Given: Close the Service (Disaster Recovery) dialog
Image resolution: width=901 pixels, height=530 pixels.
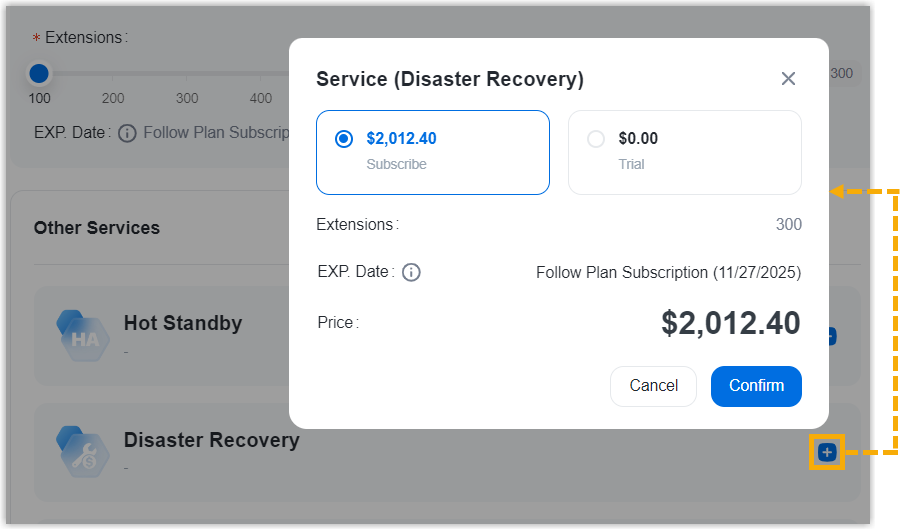Looking at the screenshot, I should (788, 79).
